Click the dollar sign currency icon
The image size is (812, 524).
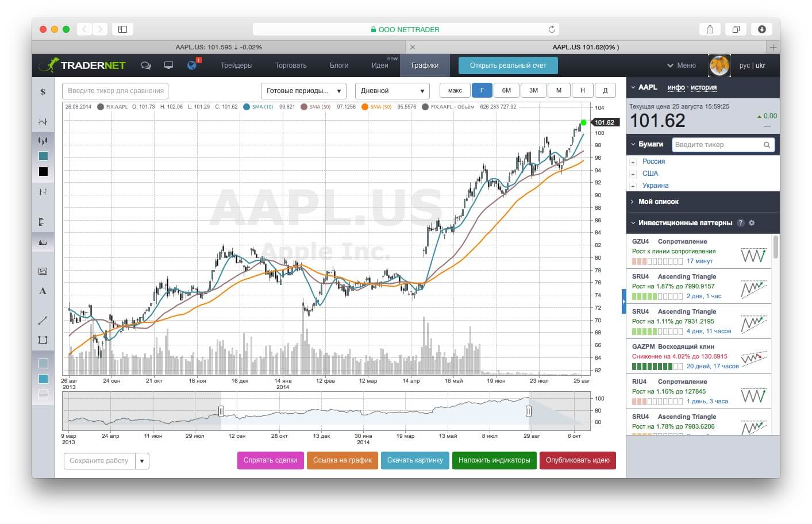[x=43, y=92]
